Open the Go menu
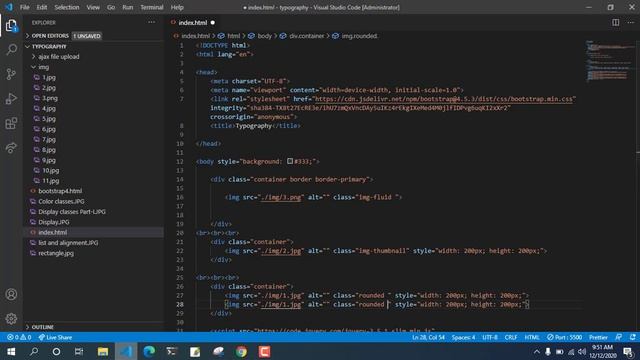Screen dimensions: 640x360 click(x=111, y=7)
